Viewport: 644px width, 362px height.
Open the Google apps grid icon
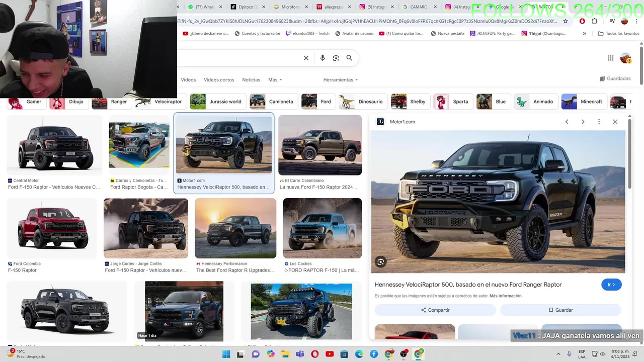coord(611,58)
